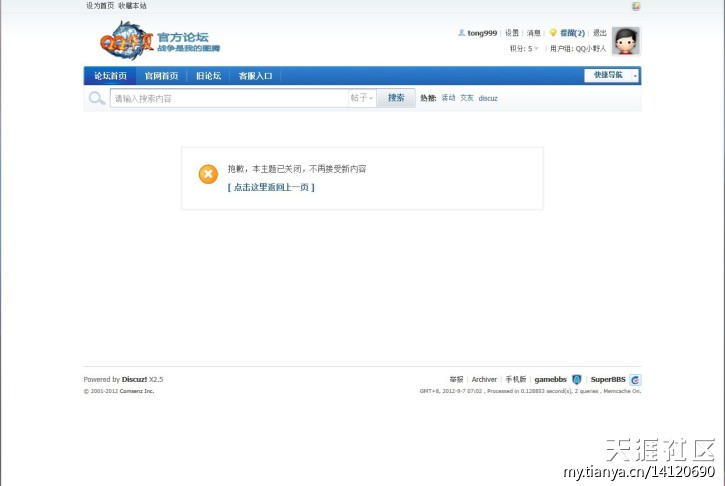Viewport: 725px width, 486px height.
Task: Open the 旧论坛 tab
Action: point(209,76)
